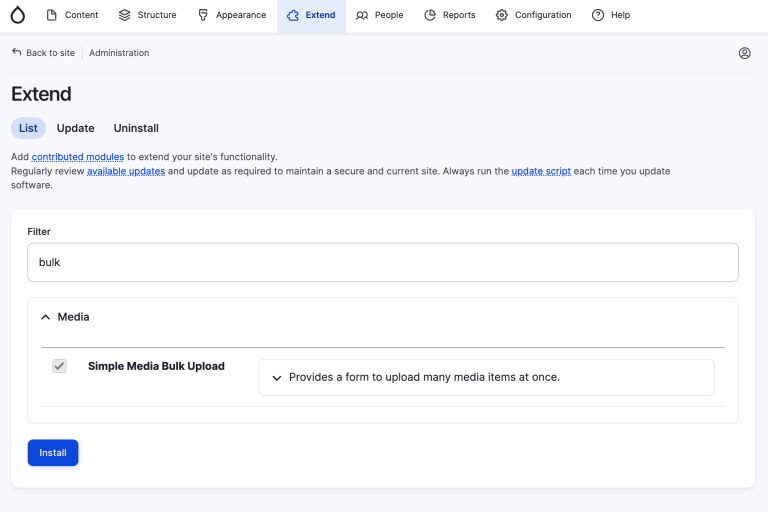Open the user account icon

tap(744, 53)
